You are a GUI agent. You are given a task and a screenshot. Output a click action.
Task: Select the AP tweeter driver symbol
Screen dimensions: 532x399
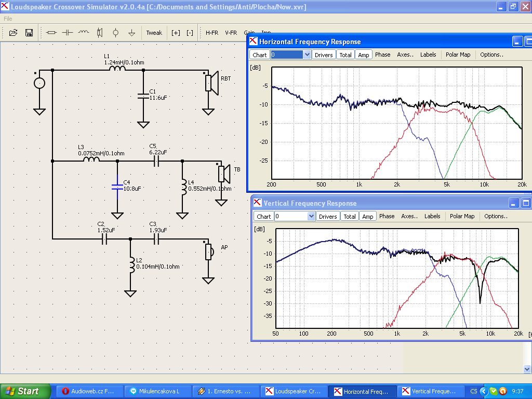point(209,252)
